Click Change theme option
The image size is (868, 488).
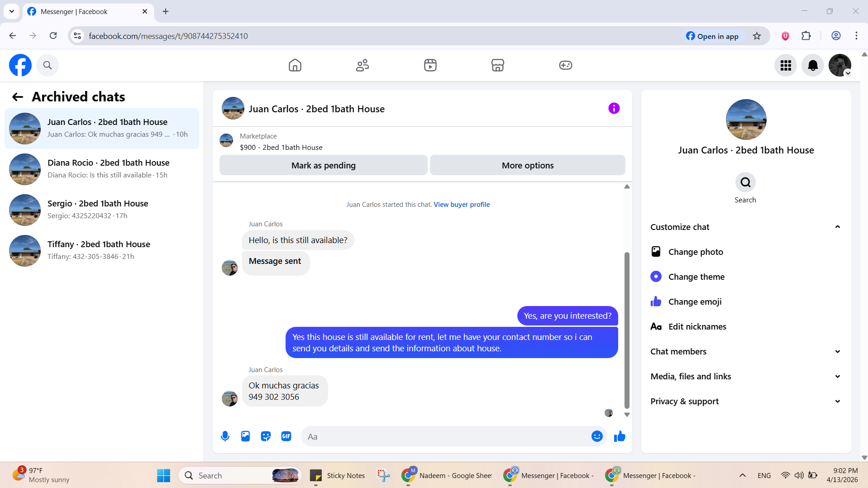746,277
